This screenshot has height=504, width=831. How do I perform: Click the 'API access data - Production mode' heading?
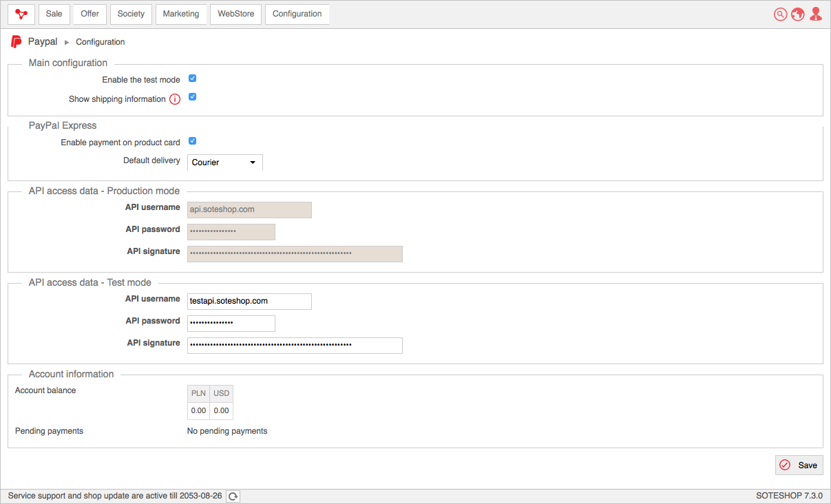pos(104,191)
